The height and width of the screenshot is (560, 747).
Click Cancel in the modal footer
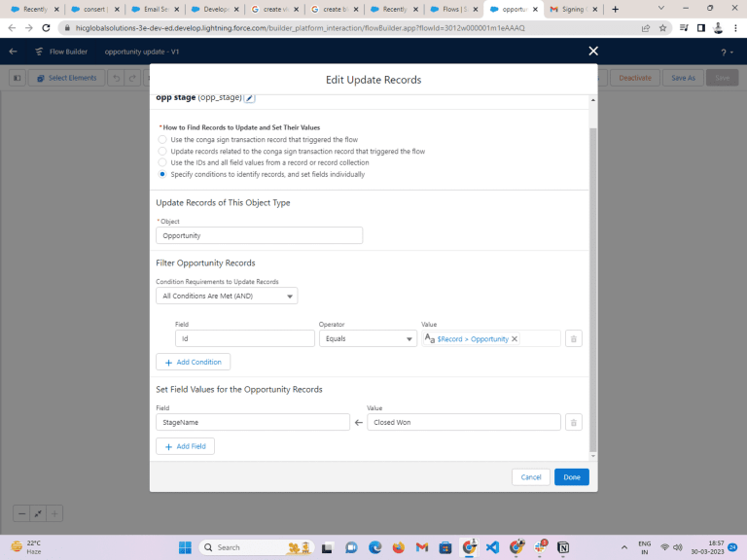pyautogui.click(x=531, y=477)
